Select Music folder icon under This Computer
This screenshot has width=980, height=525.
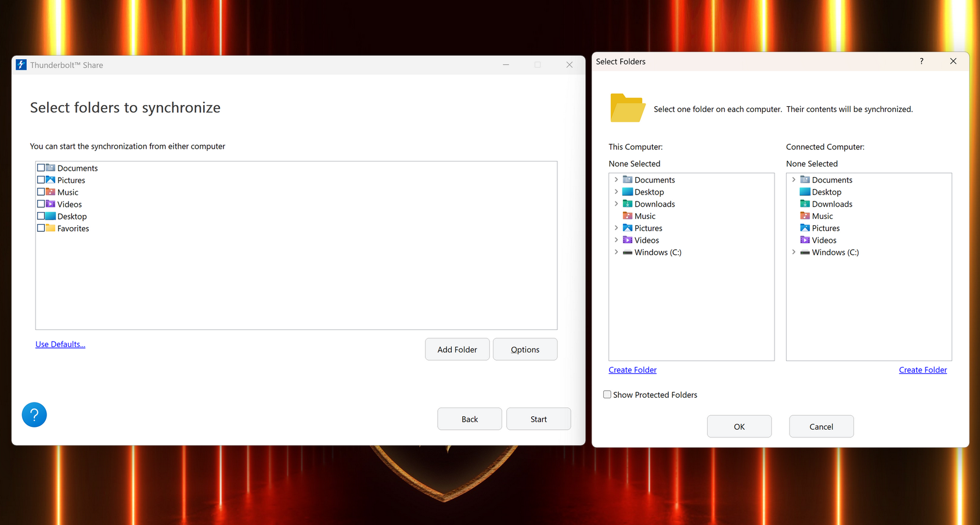(x=628, y=216)
